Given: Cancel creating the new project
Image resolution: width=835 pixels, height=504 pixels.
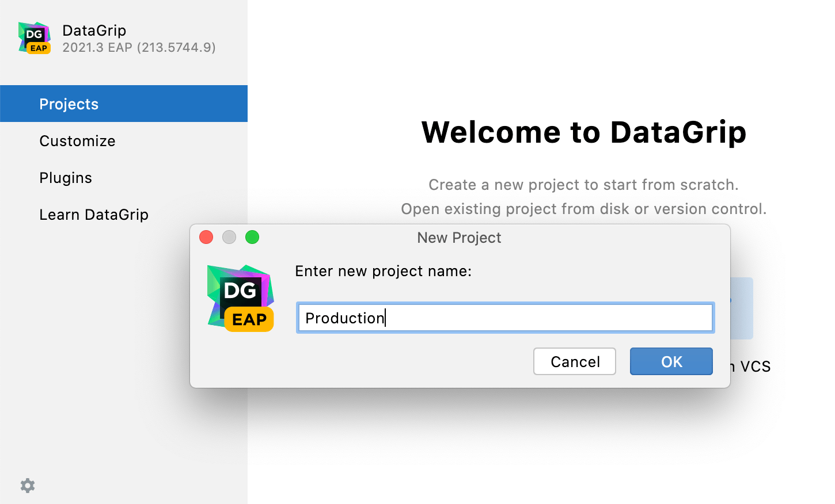Looking at the screenshot, I should pos(574,361).
